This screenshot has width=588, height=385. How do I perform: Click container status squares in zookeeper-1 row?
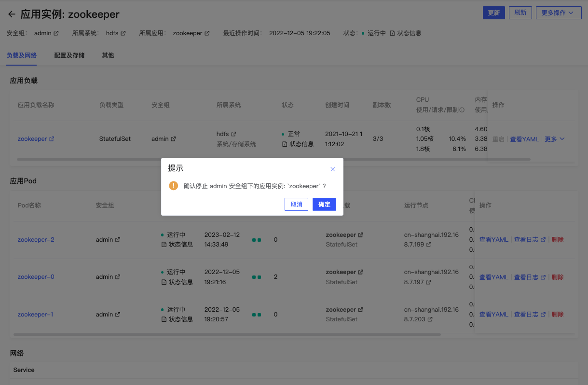pyautogui.click(x=257, y=315)
